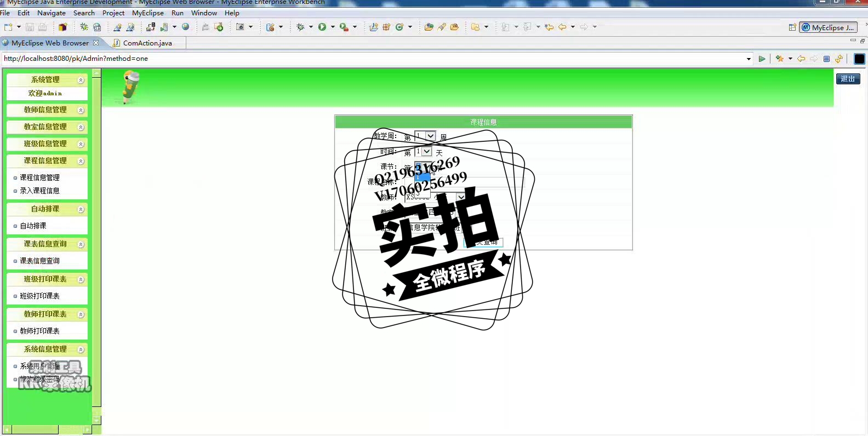868x436 pixels.
Task: Click the browser Back arrow
Action: [x=801, y=59]
